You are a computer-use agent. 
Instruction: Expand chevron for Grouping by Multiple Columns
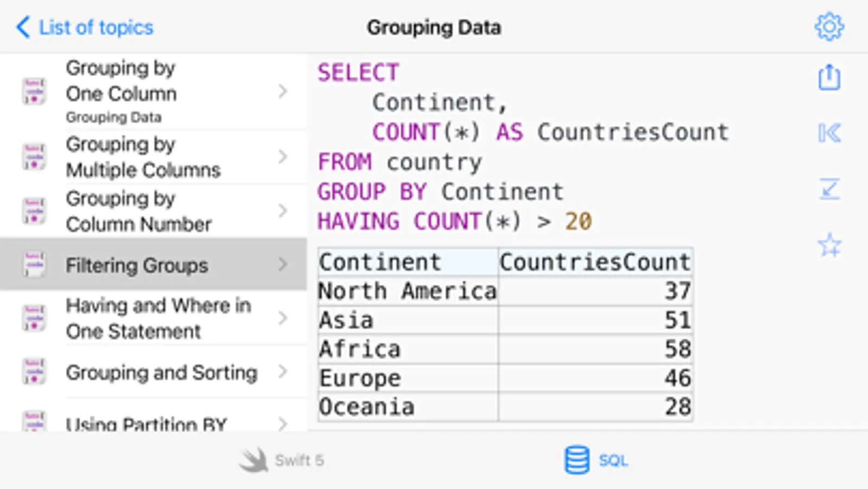tap(282, 157)
